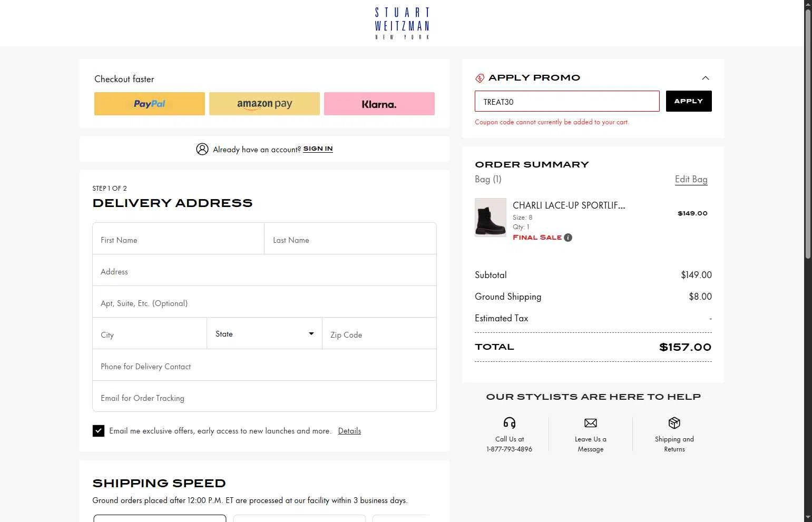
Task: Collapse the Apply Promo section chevron
Action: point(705,78)
